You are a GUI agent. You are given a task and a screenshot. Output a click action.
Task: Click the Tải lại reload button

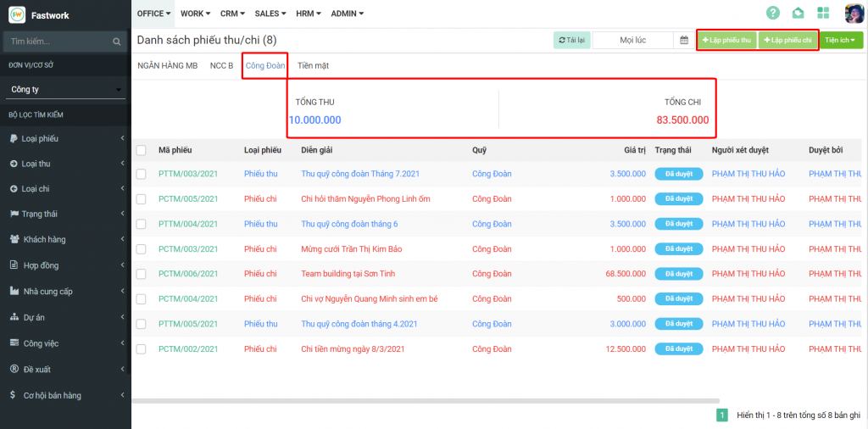pos(571,40)
